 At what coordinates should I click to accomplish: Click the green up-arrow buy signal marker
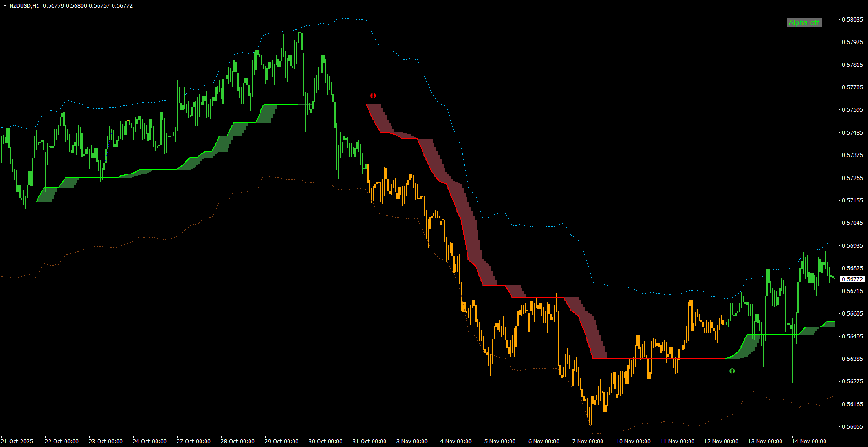click(732, 371)
